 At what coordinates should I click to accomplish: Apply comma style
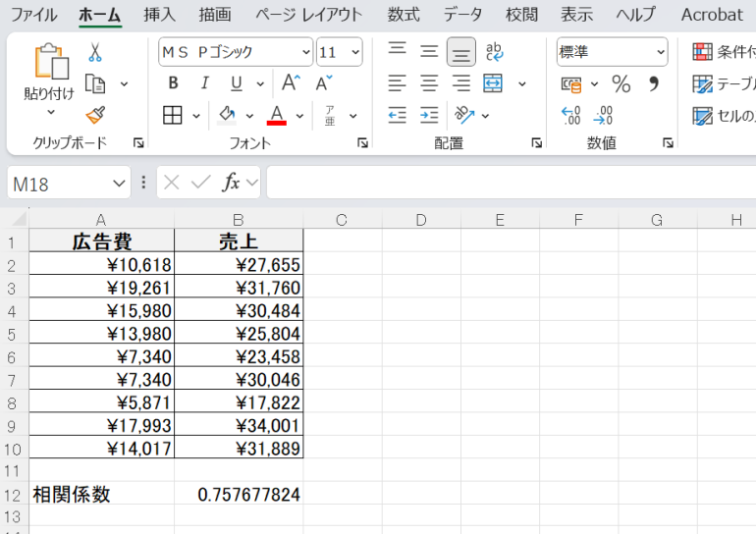click(x=654, y=83)
